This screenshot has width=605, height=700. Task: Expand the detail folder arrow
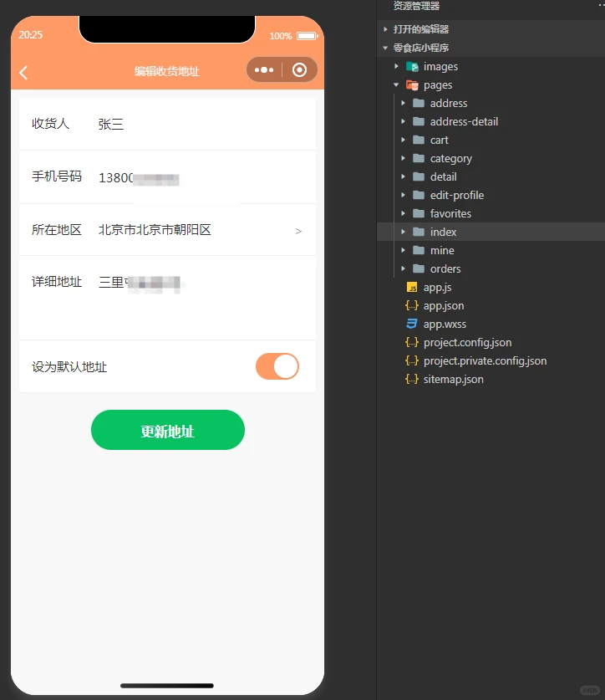pos(403,176)
